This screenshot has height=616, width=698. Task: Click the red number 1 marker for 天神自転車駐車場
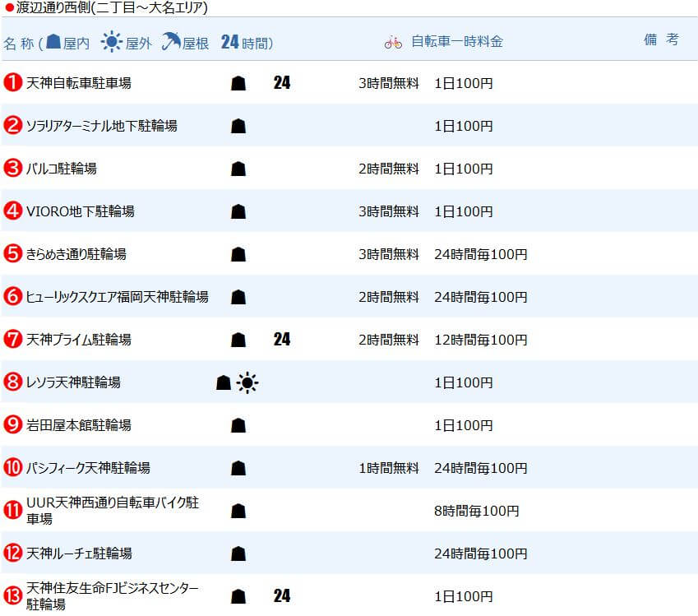tap(13, 83)
